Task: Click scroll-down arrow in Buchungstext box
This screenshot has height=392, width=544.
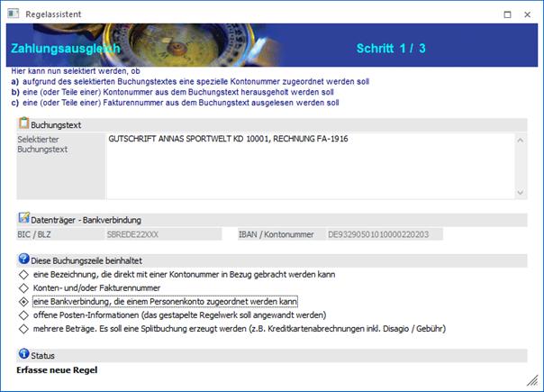Action: [520, 192]
